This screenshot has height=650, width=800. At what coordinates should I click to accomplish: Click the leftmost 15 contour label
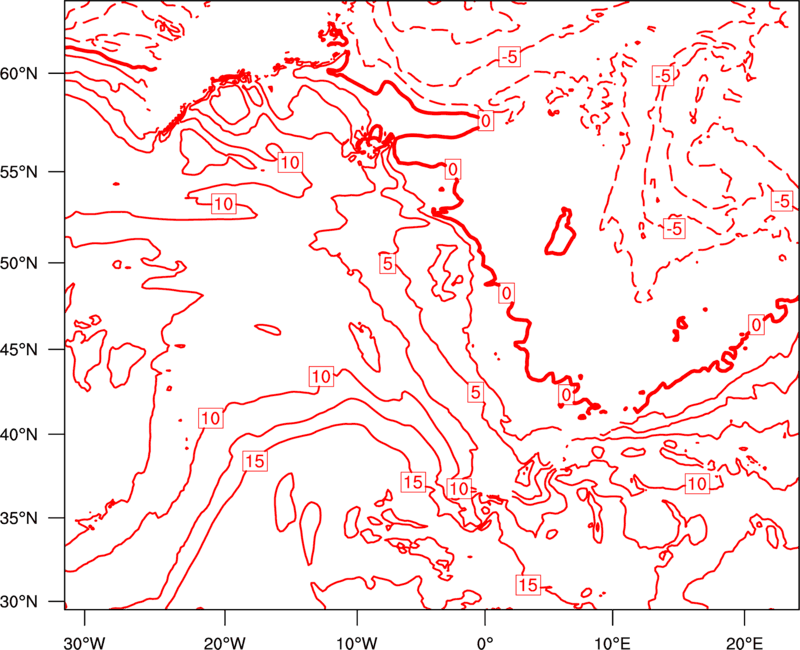point(255,461)
